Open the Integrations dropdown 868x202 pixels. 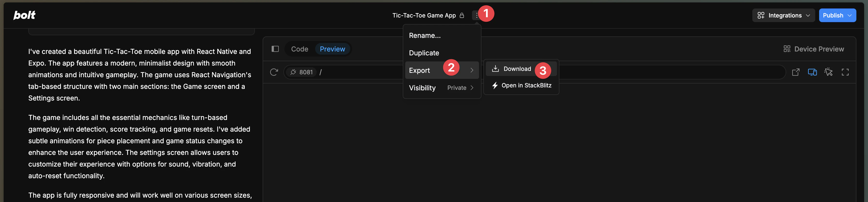point(783,16)
